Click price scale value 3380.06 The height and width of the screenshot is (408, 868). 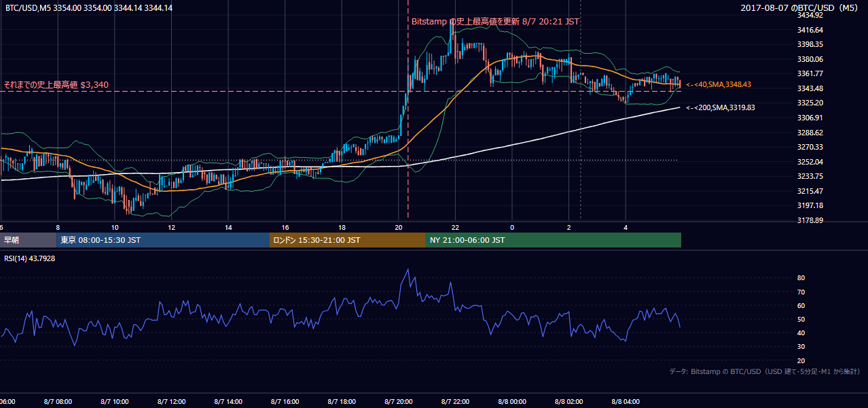[x=810, y=59]
